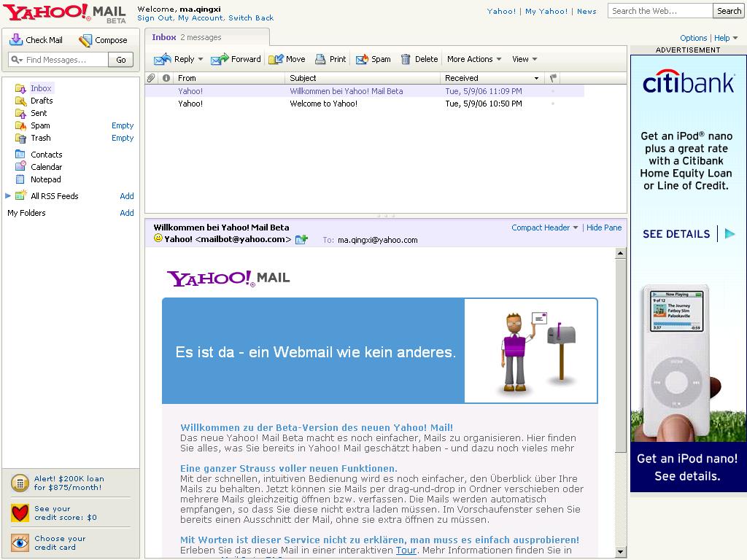Screen dimensions: 747x560
Task: Click the Go search button
Action: pos(121,60)
